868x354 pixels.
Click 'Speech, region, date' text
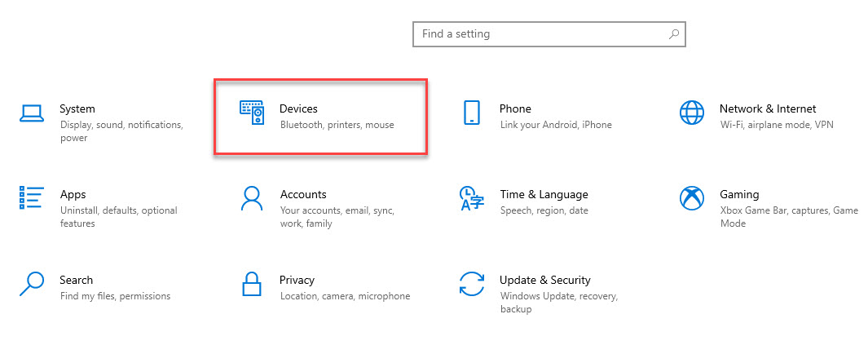(x=544, y=210)
